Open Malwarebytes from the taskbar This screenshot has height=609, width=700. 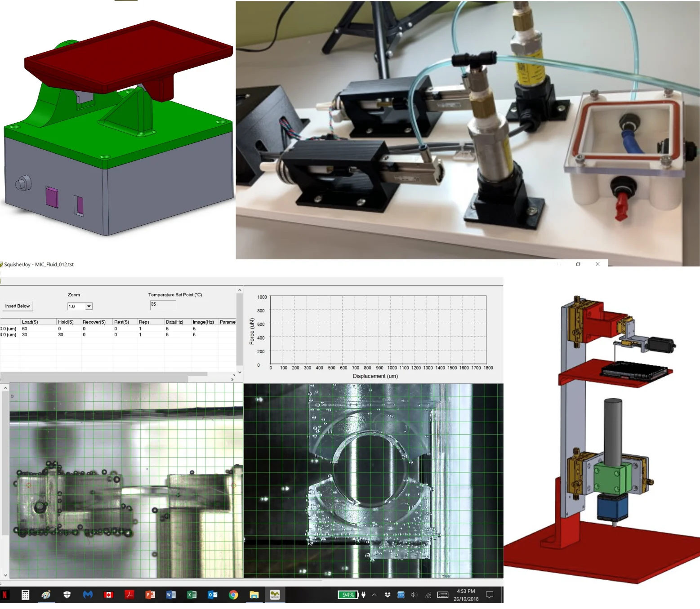coord(88,595)
